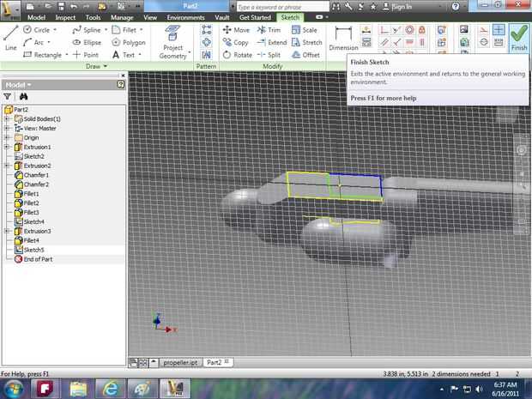Open the Windows Start menu
Viewport: 532px width, 399px height.
point(13,389)
